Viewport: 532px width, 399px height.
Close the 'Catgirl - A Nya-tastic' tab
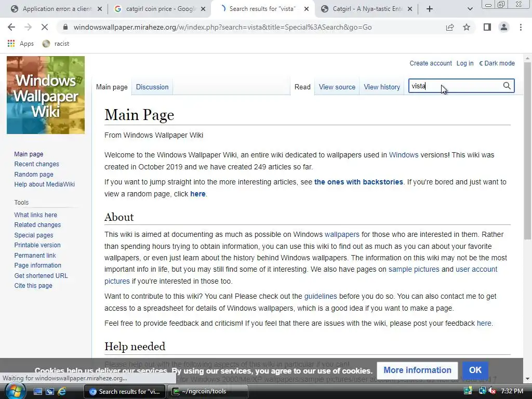pos(410,9)
